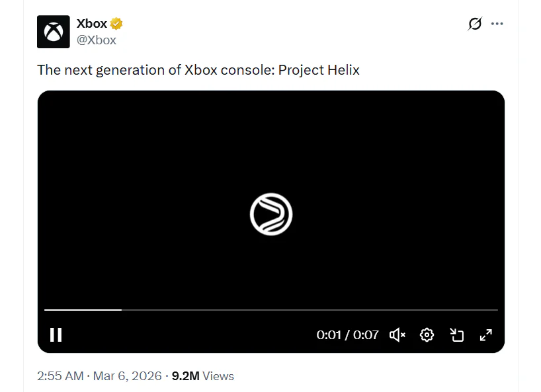Expand the video to fullscreen

485,334
